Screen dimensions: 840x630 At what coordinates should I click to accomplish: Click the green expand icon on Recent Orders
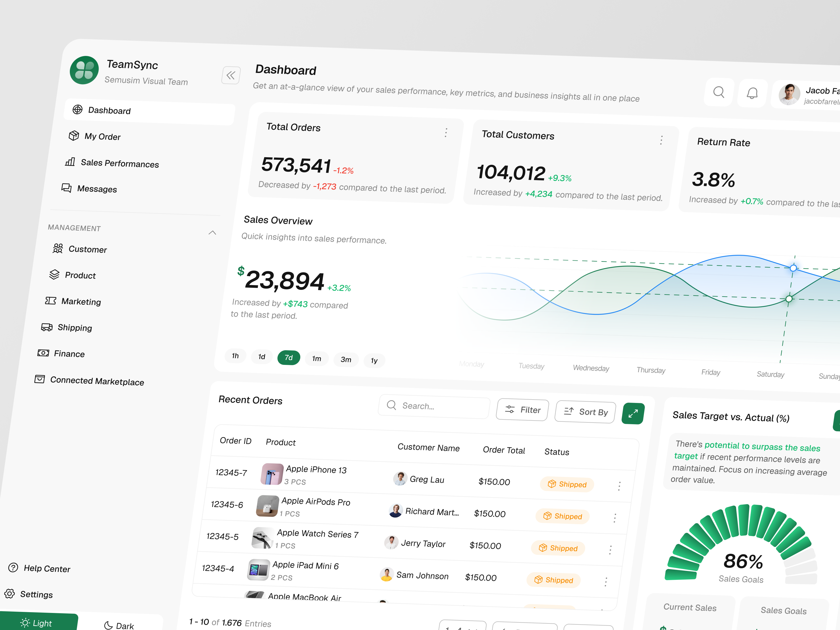[x=633, y=413]
